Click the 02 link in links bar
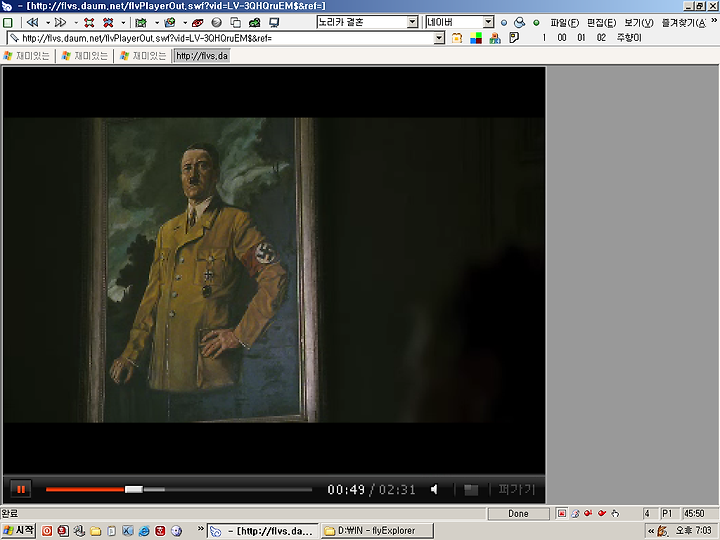Viewport: 720px width, 540px height. coord(602,38)
